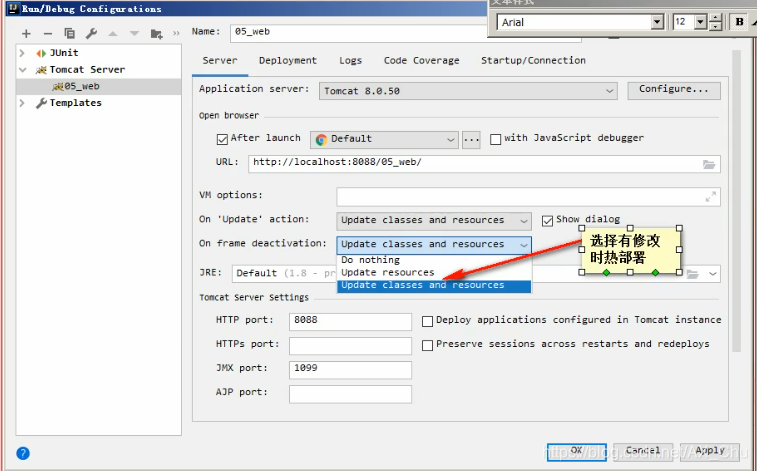Move configuration down arrow

[x=134, y=34]
